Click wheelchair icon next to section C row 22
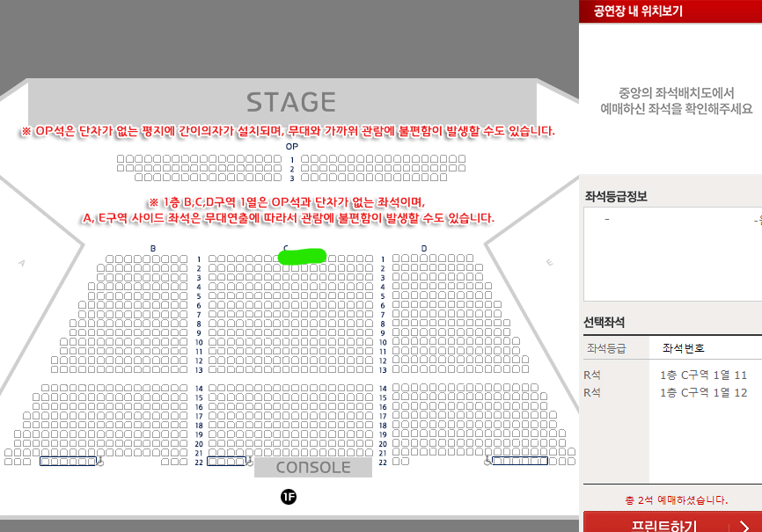Screen dimensions: 762x532 pos(250,461)
